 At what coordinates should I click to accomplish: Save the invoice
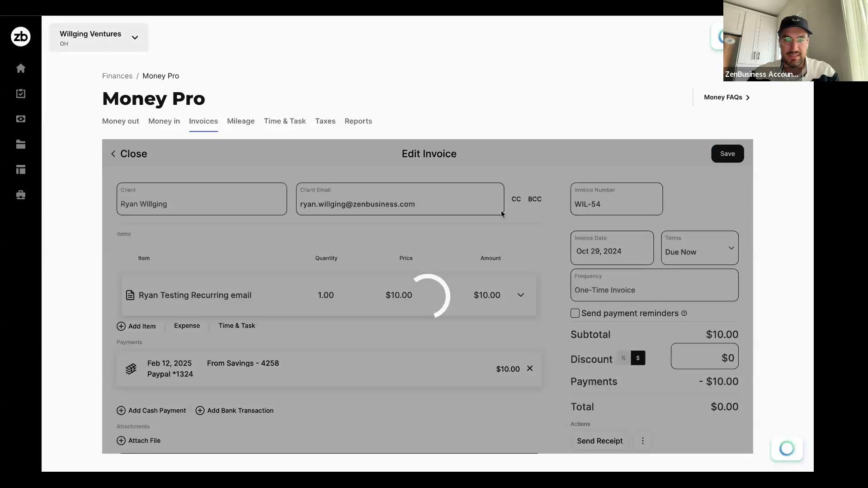tap(727, 154)
